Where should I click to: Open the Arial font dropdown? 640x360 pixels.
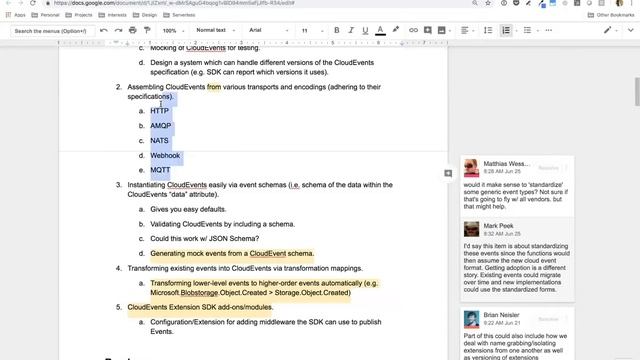(268, 30)
